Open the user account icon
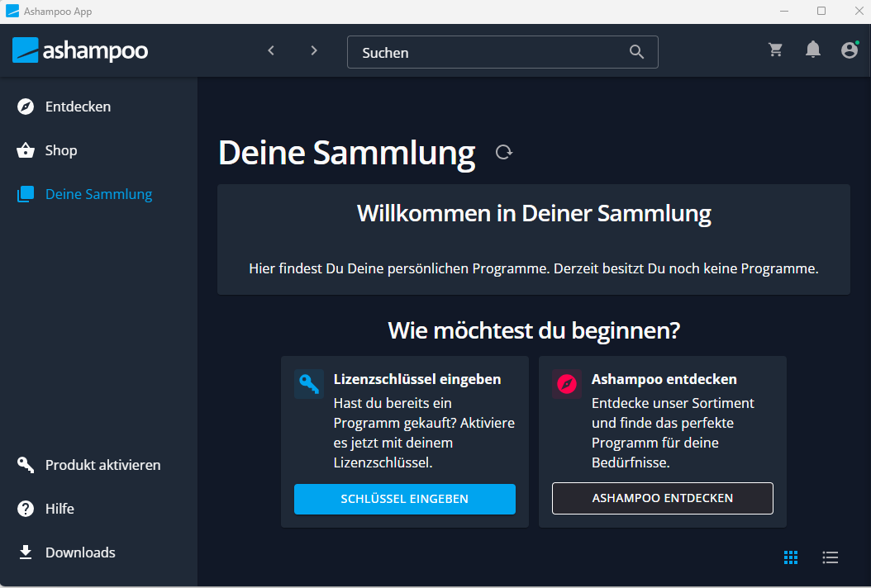871x588 pixels. tap(850, 50)
